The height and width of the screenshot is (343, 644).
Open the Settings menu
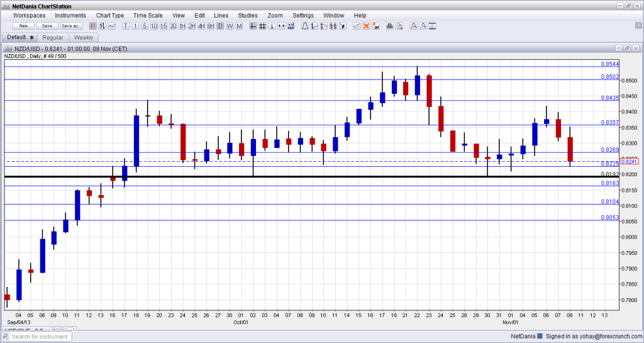[303, 15]
